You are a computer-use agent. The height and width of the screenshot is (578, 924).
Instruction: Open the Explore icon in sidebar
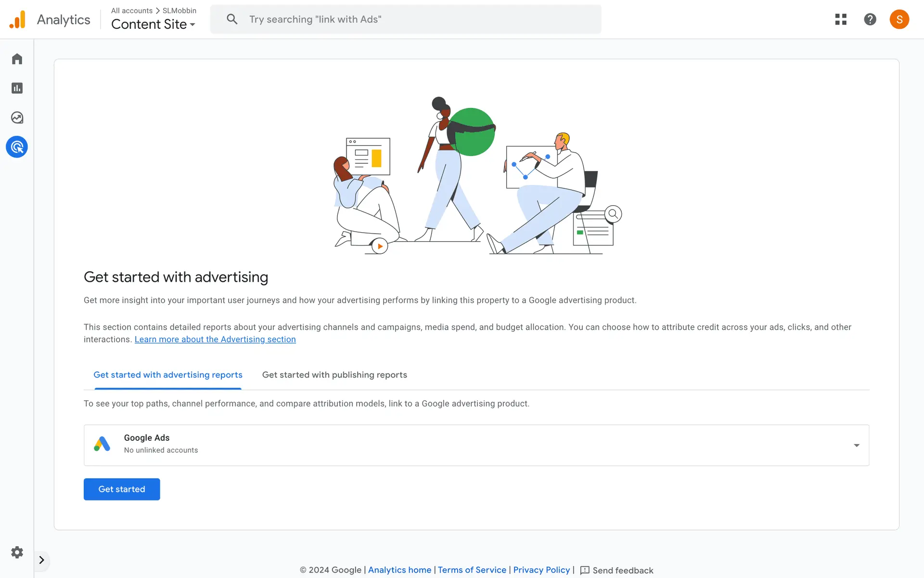17,118
